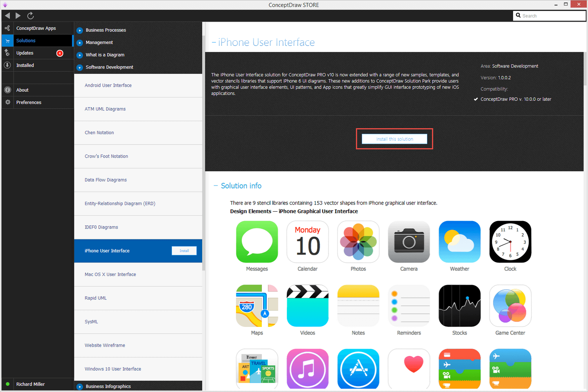Click the Install this solution button
Viewport: 588px width, 392px height.
[x=394, y=139]
